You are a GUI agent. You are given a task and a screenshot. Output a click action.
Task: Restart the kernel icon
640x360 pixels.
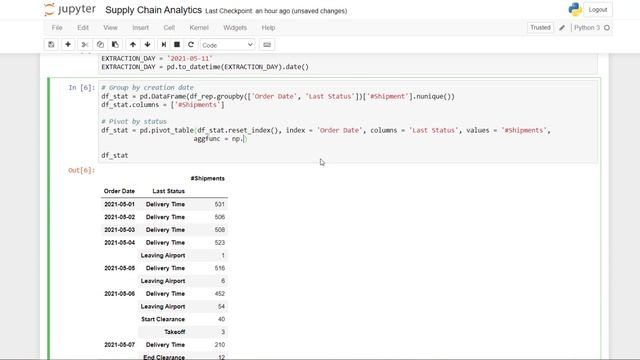(191, 44)
